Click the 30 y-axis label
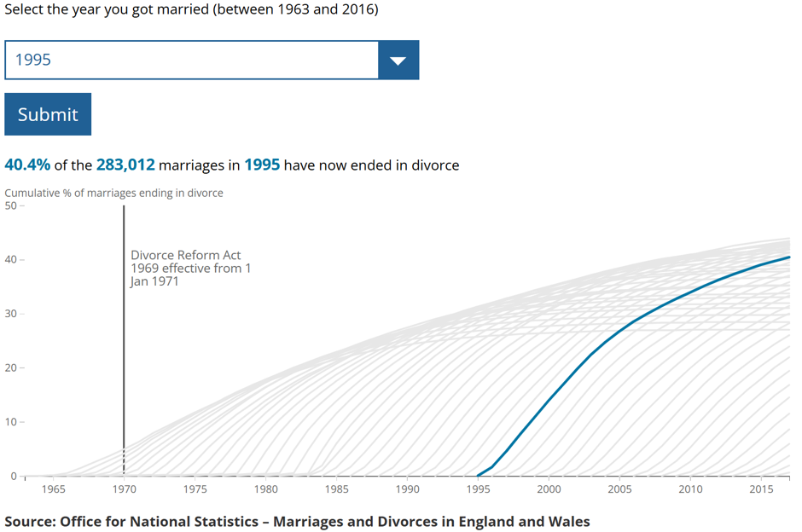This screenshot has height=532, width=802. [11, 314]
